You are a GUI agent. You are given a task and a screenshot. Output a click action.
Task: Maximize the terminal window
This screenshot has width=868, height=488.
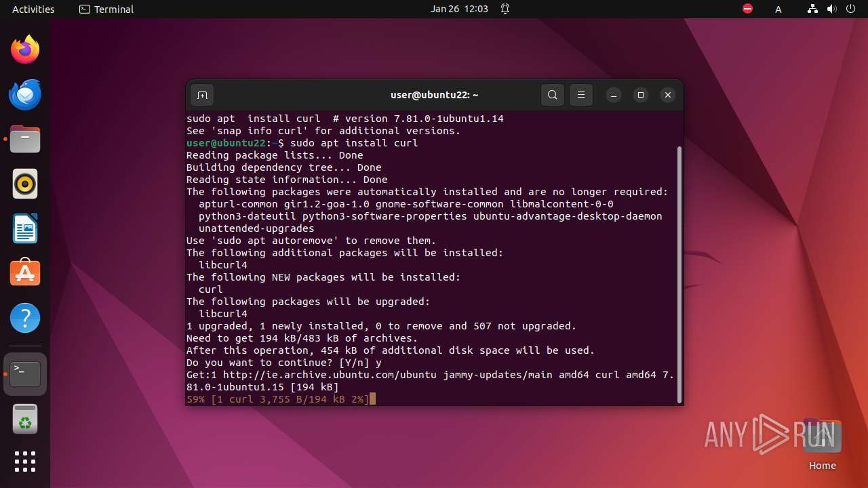[x=641, y=95]
